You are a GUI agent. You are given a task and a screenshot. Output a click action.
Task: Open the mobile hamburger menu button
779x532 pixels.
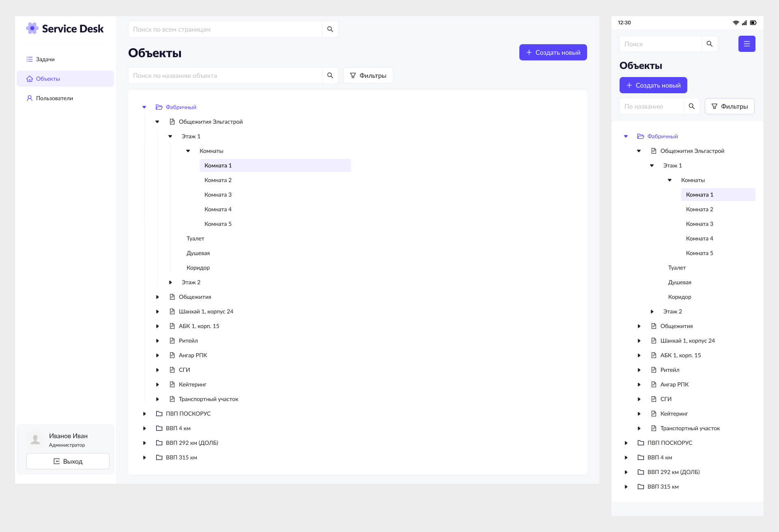(747, 44)
